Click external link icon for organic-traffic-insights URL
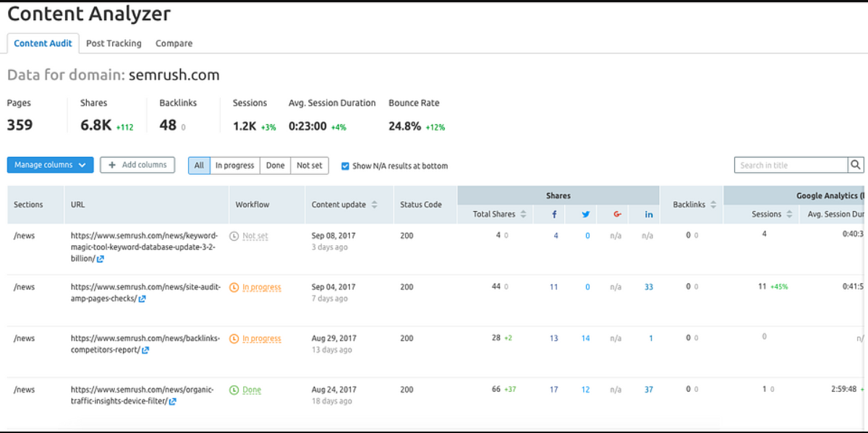Image resolution: width=868 pixels, height=433 pixels. [172, 402]
